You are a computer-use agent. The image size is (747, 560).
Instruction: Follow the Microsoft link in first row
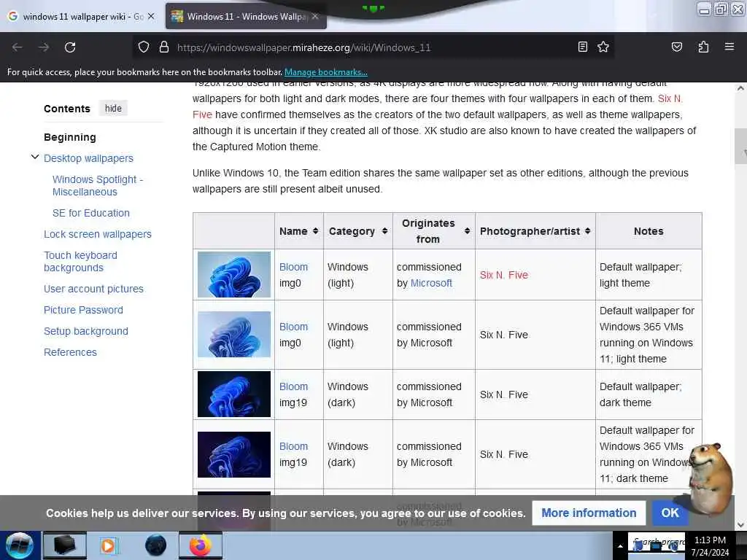(431, 283)
